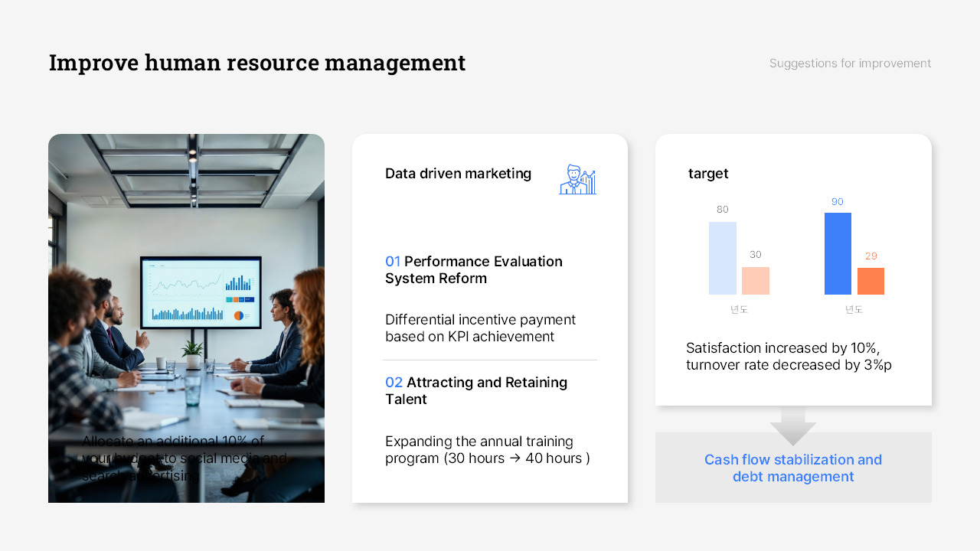Screen dimensions: 980x551
Task: Open the 'Cash flow stabilization and debt management' link
Action: pos(792,468)
